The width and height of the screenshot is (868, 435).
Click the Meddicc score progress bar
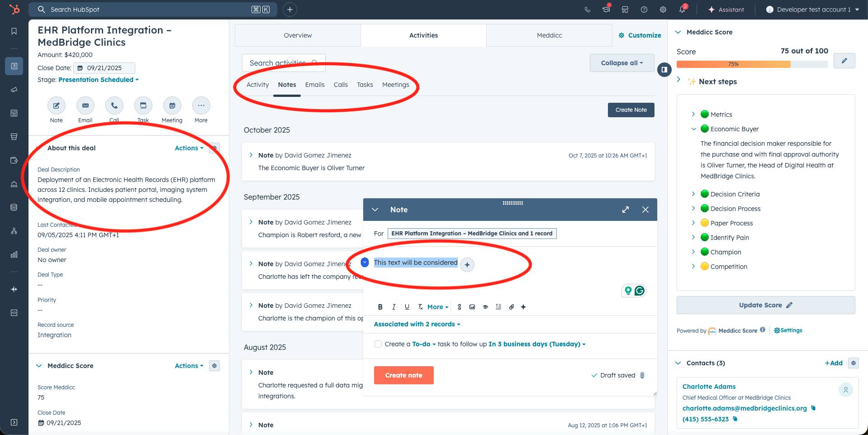click(752, 64)
